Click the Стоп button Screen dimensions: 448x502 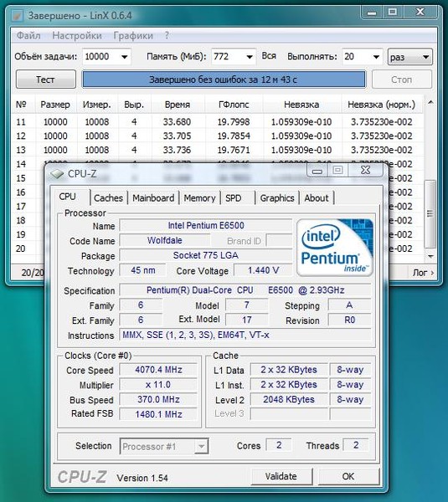pyautogui.click(x=402, y=79)
